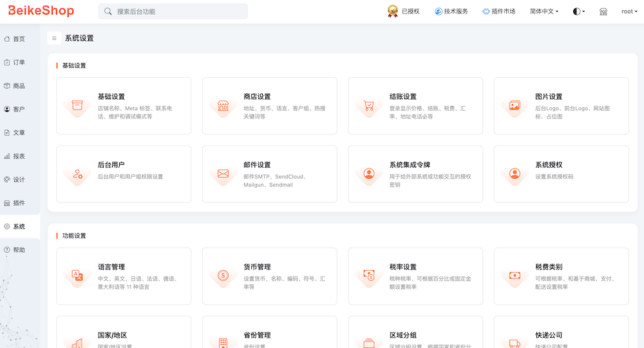Open the 区域分组 card title
This screenshot has width=644, height=348.
tap(403, 335)
